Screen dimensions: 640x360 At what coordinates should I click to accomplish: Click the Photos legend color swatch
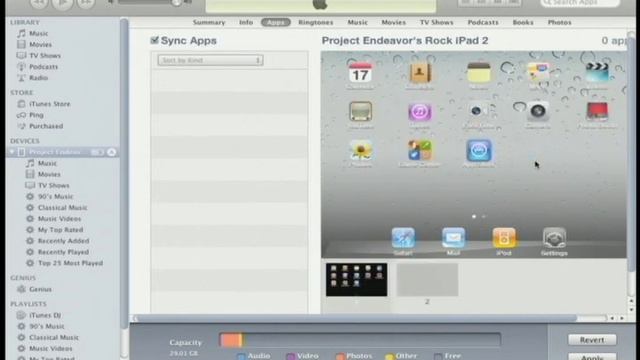[x=340, y=357]
